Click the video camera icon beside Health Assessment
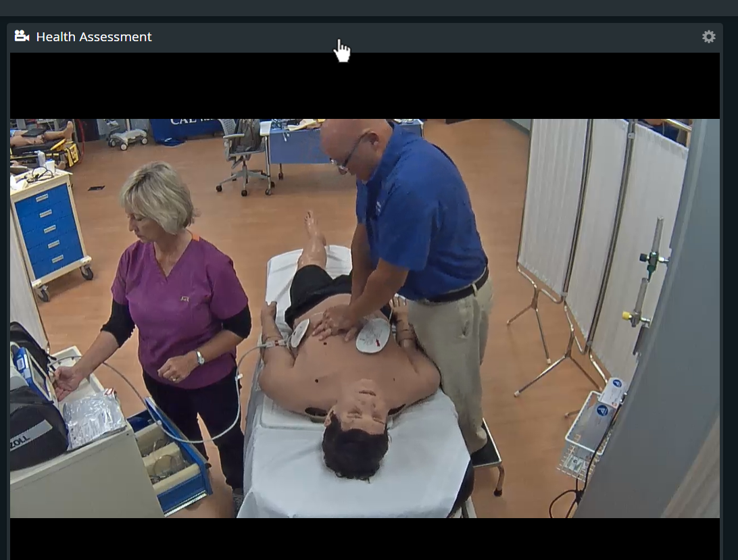The width and height of the screenshot is (738, 560). pos(22,36)
